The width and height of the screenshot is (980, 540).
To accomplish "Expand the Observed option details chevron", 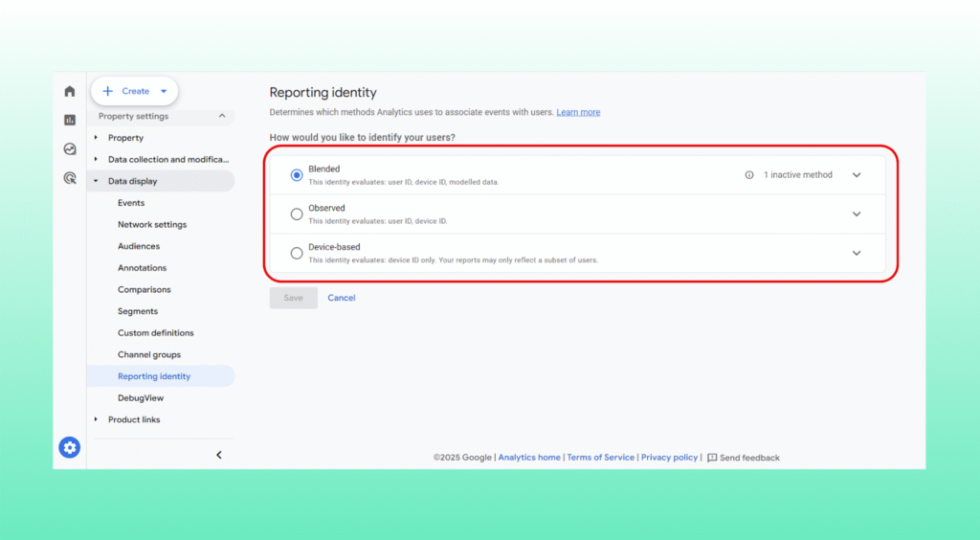I will coord(857,214).
